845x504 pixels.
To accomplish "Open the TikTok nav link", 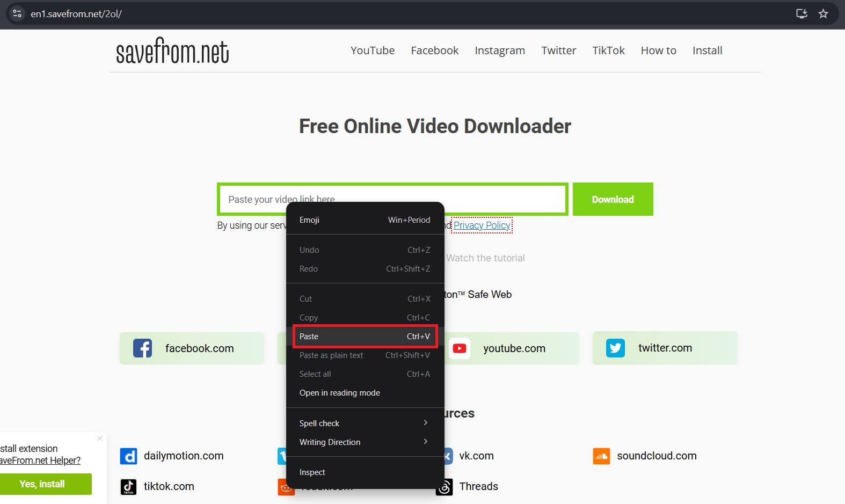I will tap(609, 50).
